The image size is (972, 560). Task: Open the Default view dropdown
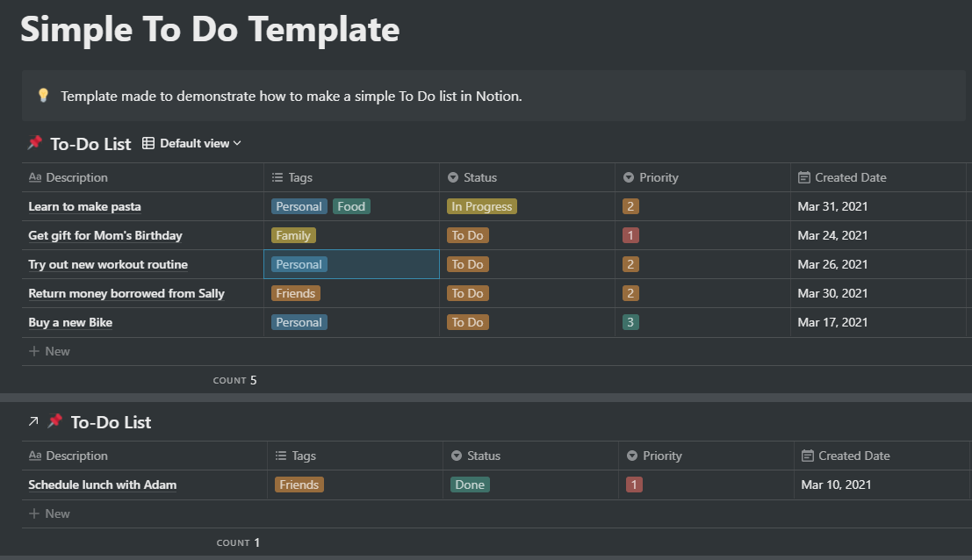click(x=199, y=143)
